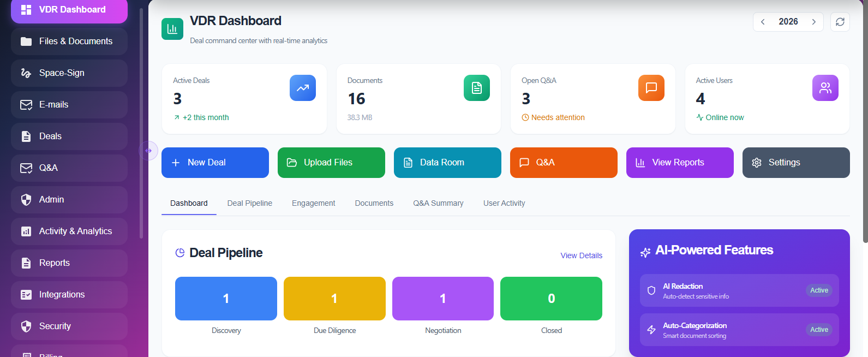Click the purple Negotiation stage tile

pos(443,299)
